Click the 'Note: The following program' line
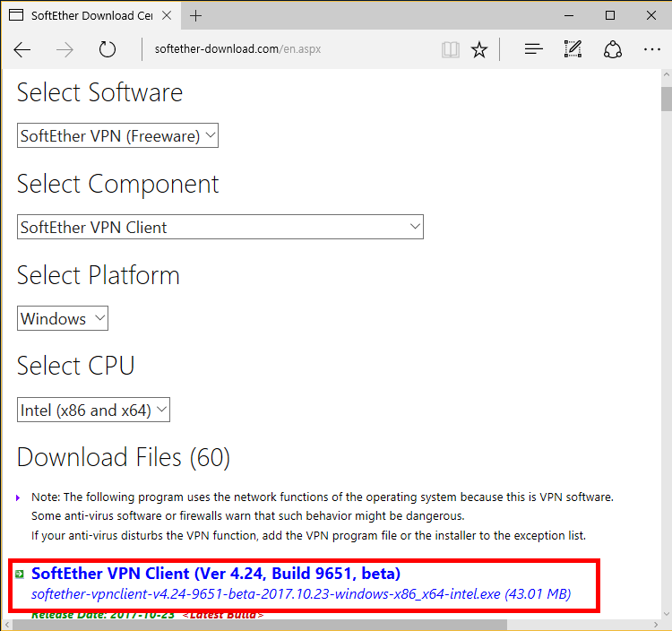Image resolution: width=672 pixels, height=631 pixels. point(323,497)
